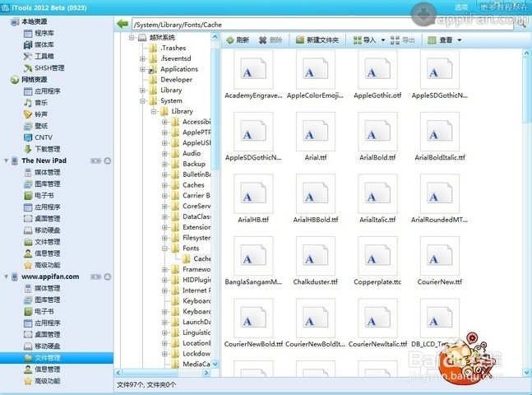Viewport: 532px width, 395px height.
Task: Open the 查看 view dropdown arrow
Action: pos(460,40)
